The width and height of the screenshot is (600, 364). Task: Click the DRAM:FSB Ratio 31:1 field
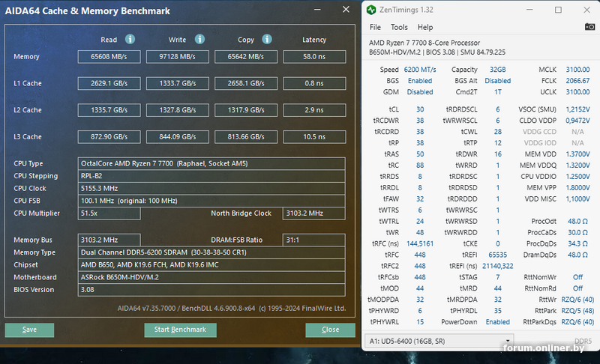pos(314,240)
